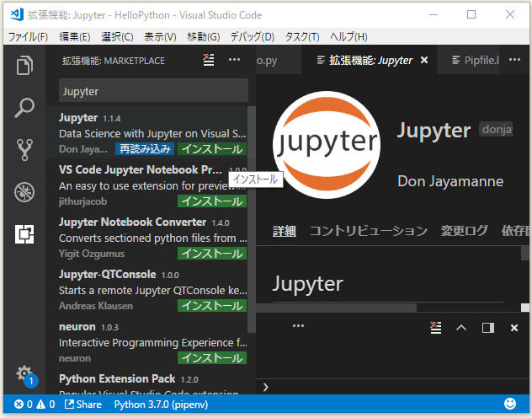Open the デバッグ(D) menu
The height and width of the screenshot is (418, 532).
pos(252,37)
